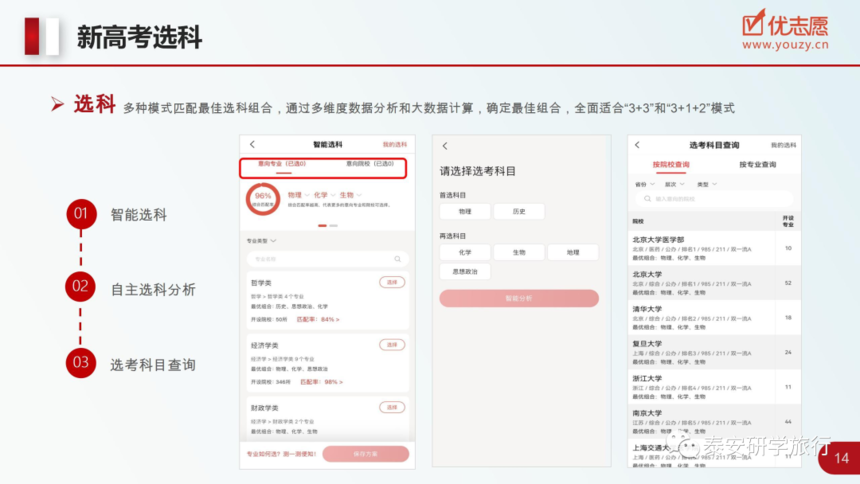Open the 北京大学医学部 row
860x484 pixels.
714,249
